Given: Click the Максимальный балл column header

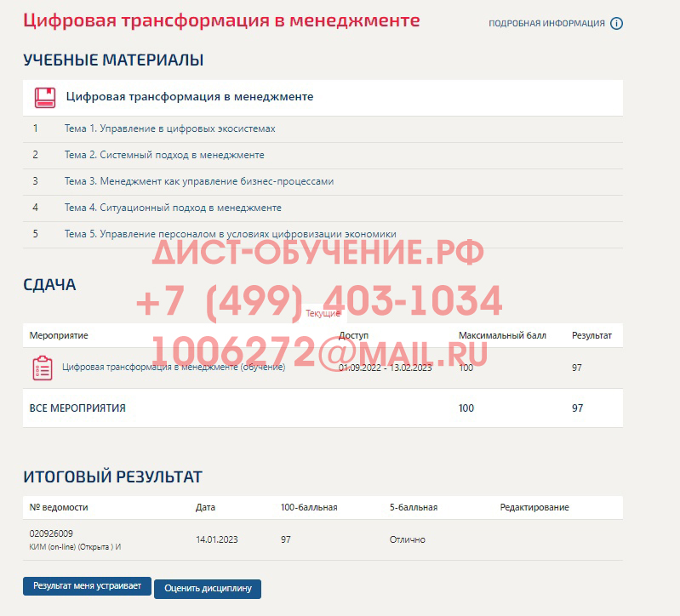Looking at the screenshot, I should click(x=502, y=336).
